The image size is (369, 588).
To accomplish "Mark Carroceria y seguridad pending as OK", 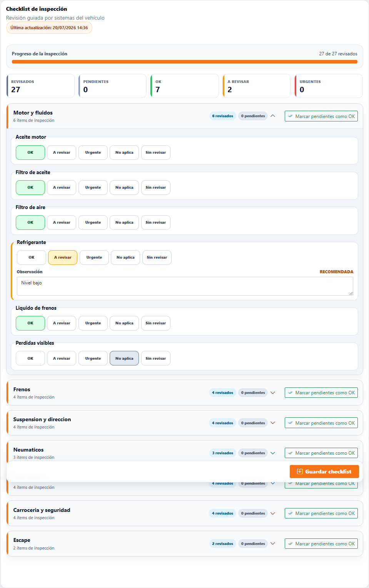I will pos(321,513).
